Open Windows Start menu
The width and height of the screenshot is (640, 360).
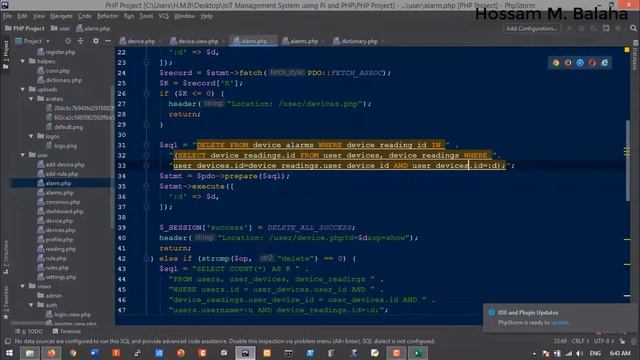pos(9,353)
